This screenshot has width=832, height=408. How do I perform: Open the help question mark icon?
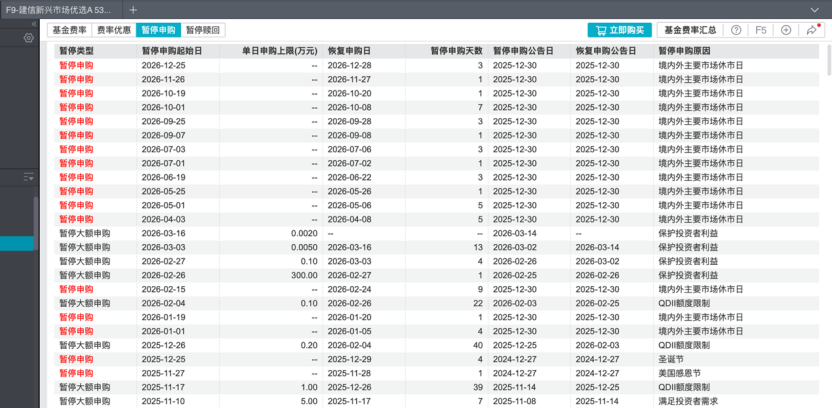(736, 31)
